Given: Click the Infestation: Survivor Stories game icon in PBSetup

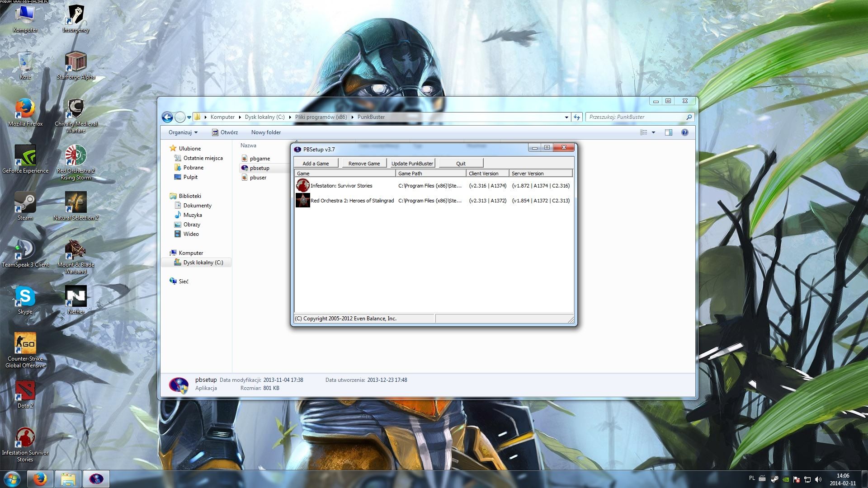Looking at the screenshot, I should click(302, 185).
